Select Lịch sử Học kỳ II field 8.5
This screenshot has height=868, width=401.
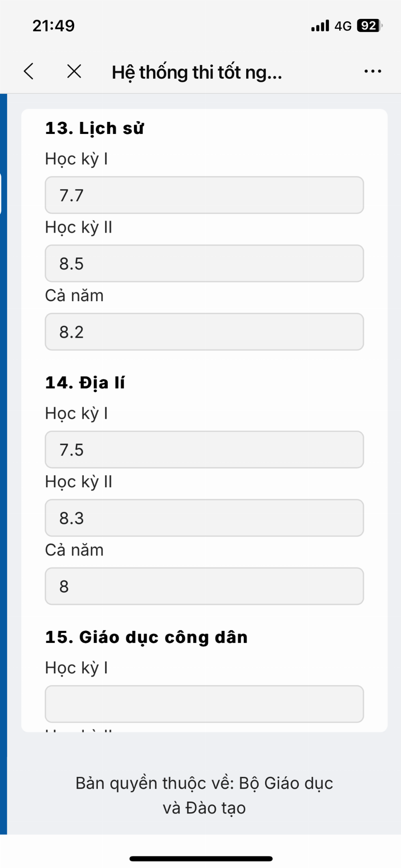click(x=204, y=263)
